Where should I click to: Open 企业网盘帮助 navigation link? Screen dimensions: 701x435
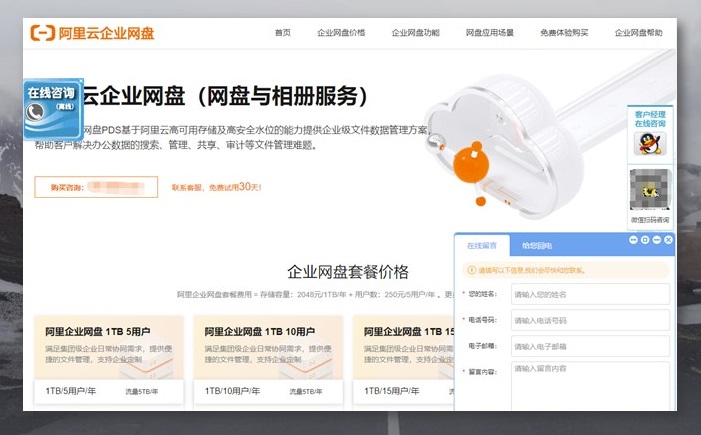coord(638,33)
